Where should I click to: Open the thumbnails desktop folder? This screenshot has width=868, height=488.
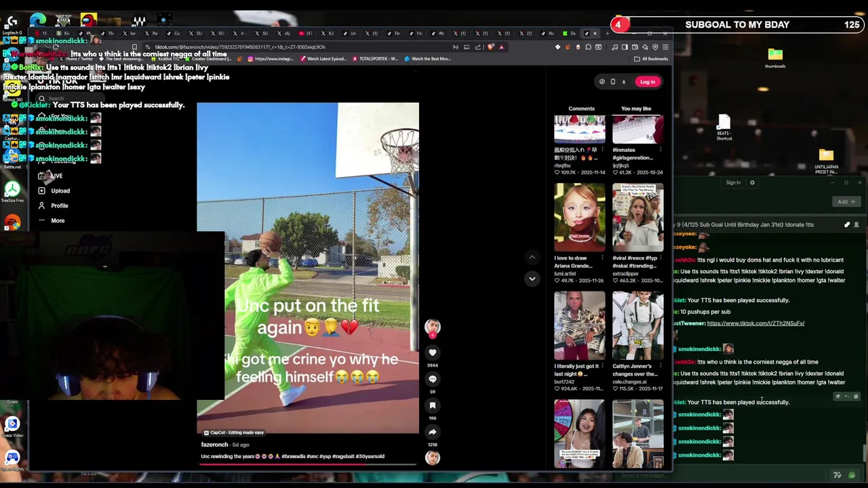(x=775, y=58)
